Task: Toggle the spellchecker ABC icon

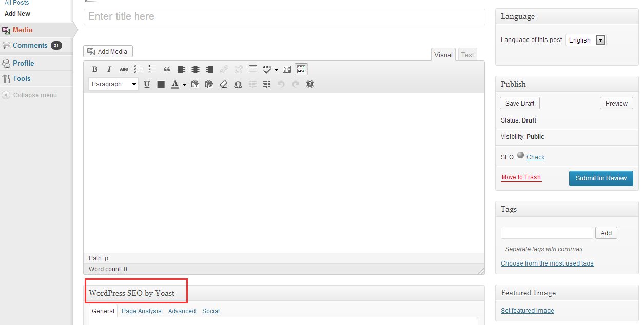Action: (x=267, y=69)
